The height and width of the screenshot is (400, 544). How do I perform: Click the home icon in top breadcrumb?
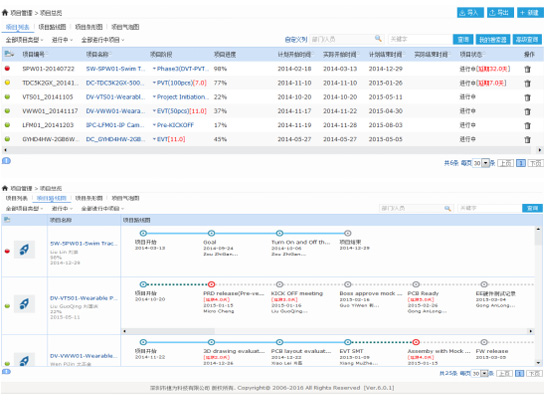point(5,13)
